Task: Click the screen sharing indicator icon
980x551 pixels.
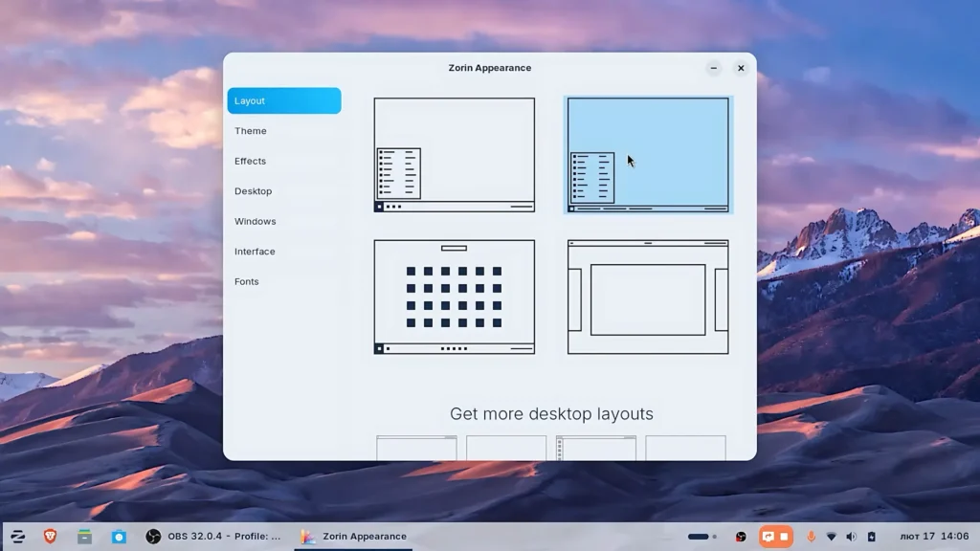Action: click(768, 537)
